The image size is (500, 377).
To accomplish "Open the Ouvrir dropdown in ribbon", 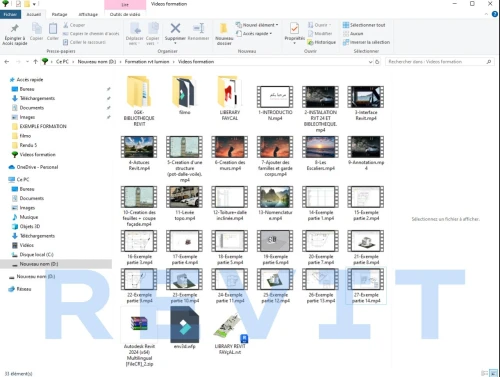I will pyautogui.click(x=319, y=25).
